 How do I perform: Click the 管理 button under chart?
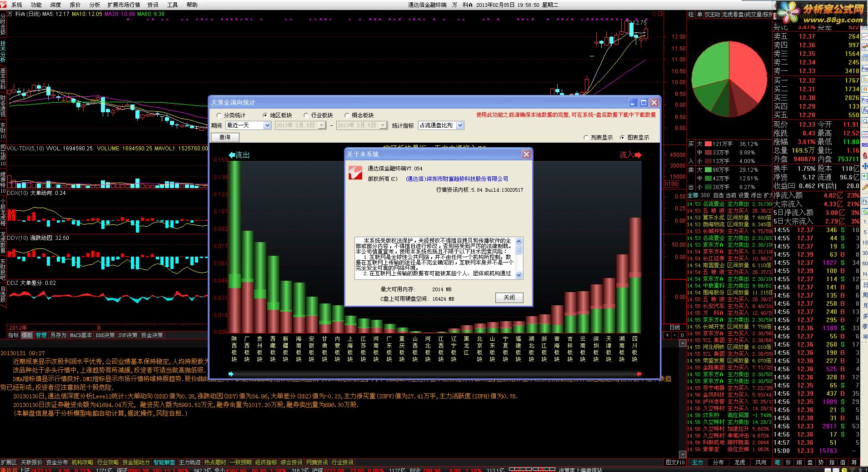[41, 335]
